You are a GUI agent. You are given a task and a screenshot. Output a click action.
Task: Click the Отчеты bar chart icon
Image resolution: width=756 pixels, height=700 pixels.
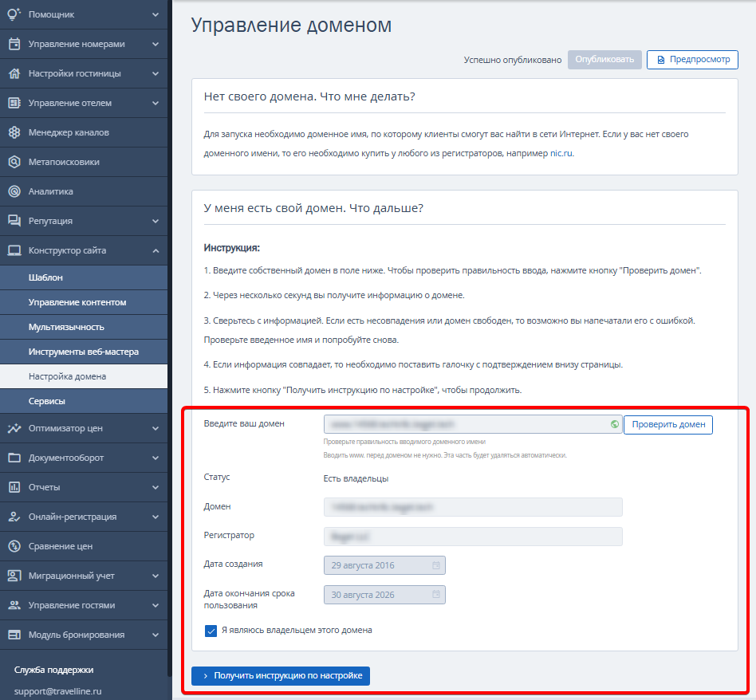point(14,487)
